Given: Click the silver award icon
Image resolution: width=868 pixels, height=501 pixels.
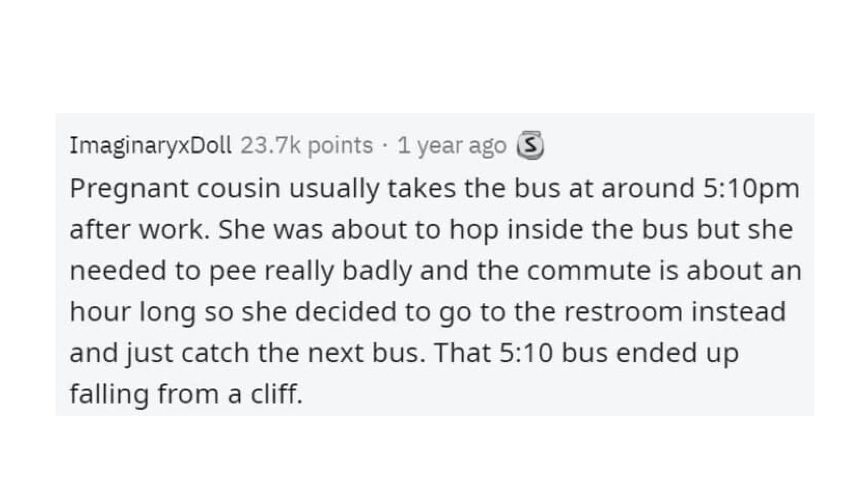Looking at the screenshot, I should click(529, 146).
